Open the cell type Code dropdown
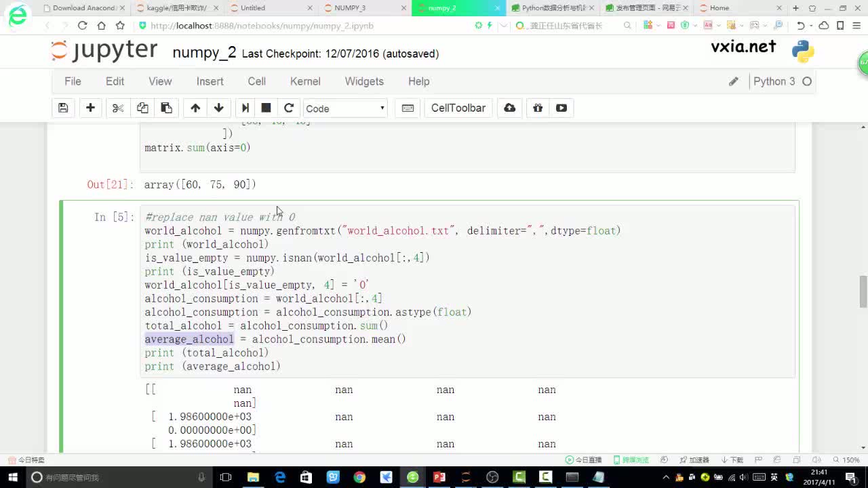868x488 pixels. coord(345,108)
